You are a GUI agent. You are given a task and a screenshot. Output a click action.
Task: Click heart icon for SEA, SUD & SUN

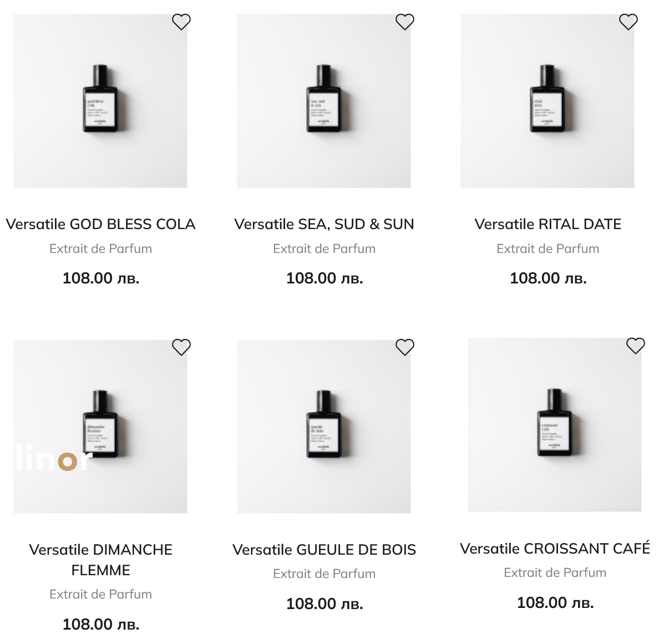(405, 22)
